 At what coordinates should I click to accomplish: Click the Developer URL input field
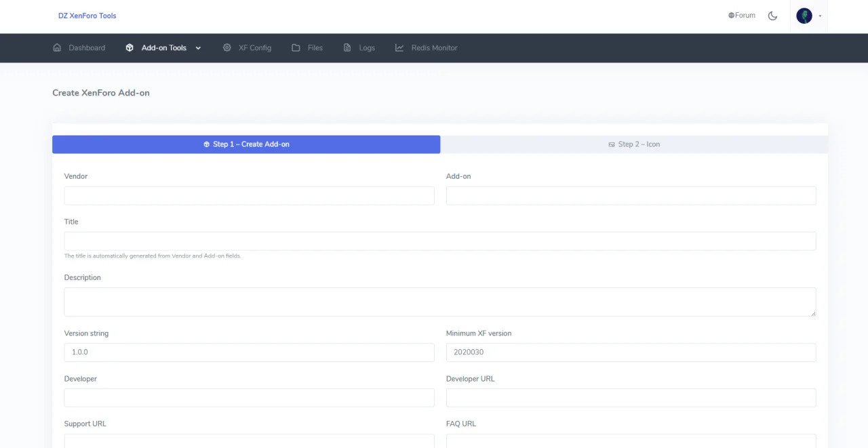(631, 398)
